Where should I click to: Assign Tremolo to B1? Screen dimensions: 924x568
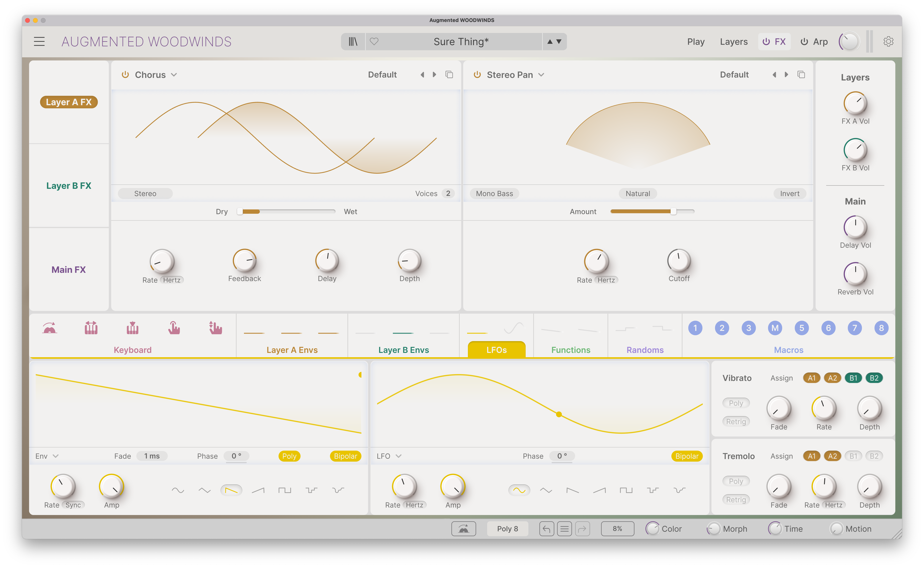tap(853, 456)
